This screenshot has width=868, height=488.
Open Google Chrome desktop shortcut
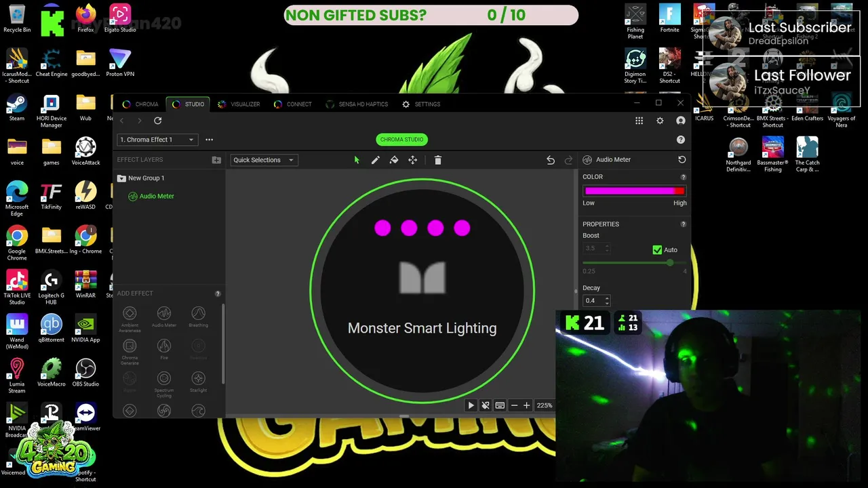(x=17, y=243)
